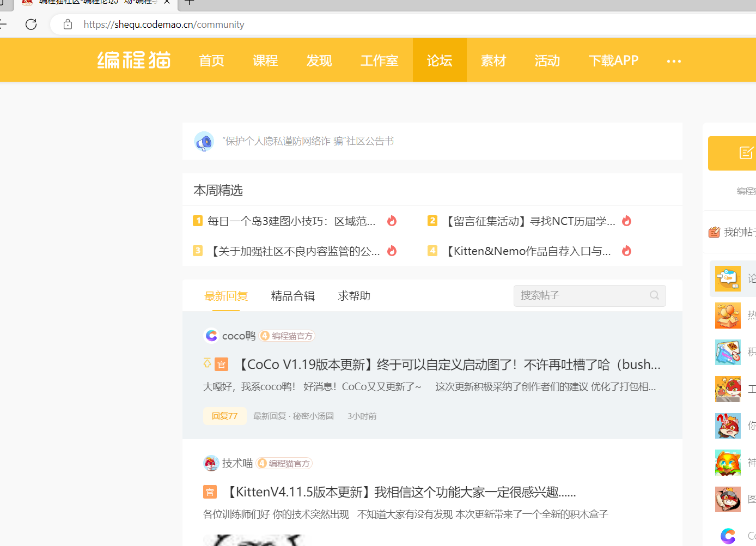Select the third sidebar board icon with blue card
The width and height of the screenshot is (756, 546).
(x=728, y=352)
